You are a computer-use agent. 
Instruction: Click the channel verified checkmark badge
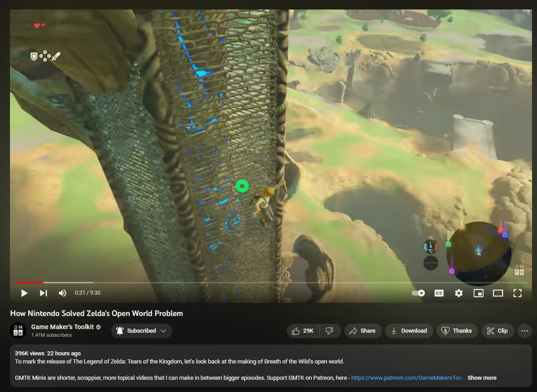[98, 327]
